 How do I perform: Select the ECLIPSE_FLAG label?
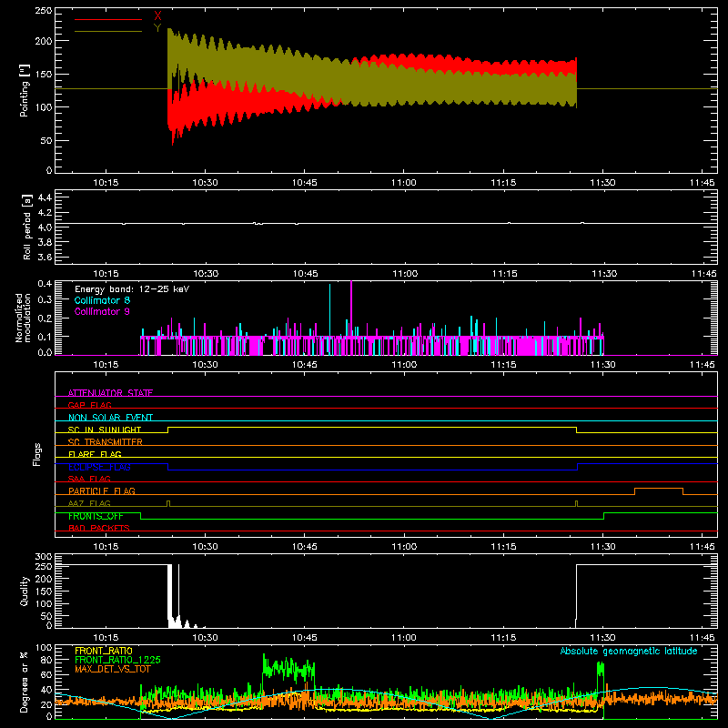99,467
